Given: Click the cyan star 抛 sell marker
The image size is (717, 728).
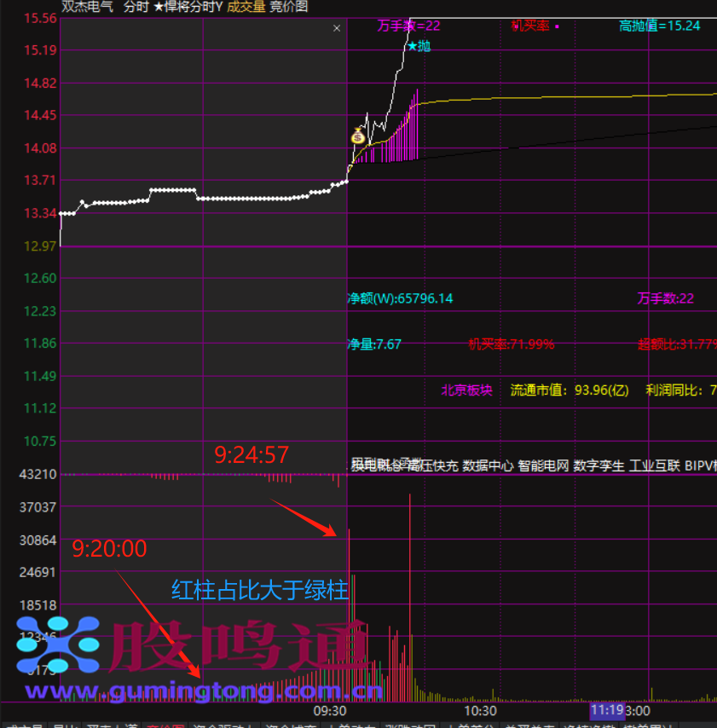Looking at the screenshot, I should (419, 46).
